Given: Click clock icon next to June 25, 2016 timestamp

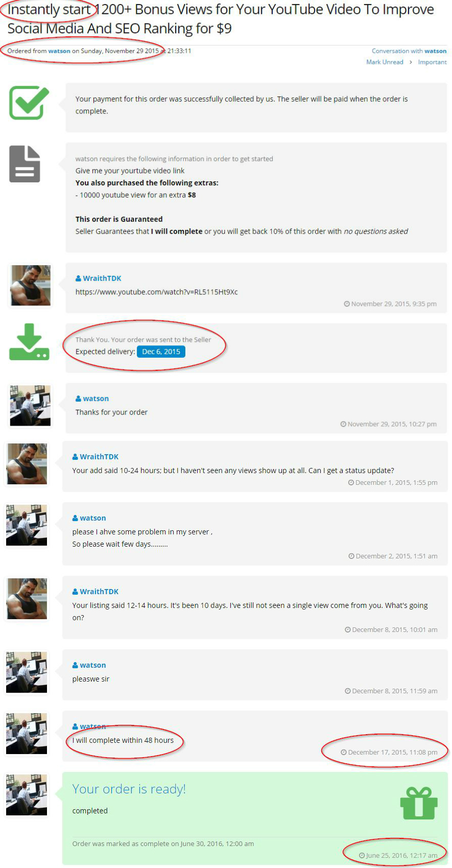Looking at the screenshot, I should tap(362, 855).
